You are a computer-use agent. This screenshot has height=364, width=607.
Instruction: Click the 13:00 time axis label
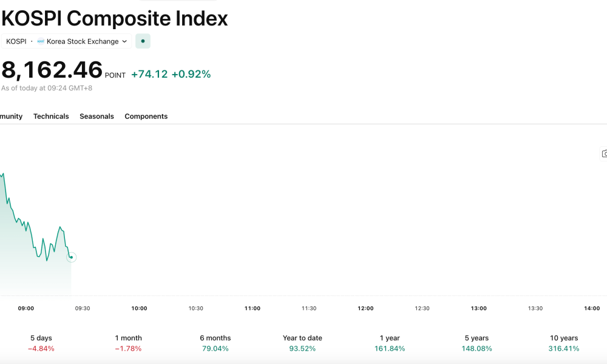(479, 308)
